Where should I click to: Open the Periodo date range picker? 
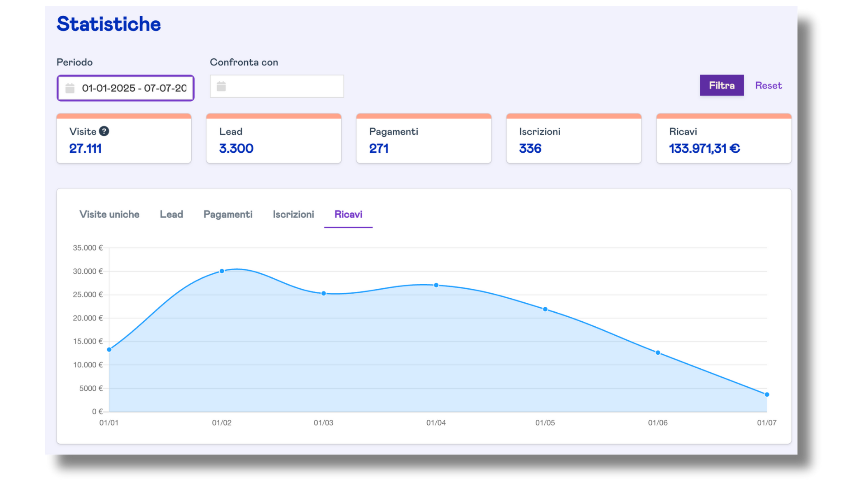pos(133,88)
